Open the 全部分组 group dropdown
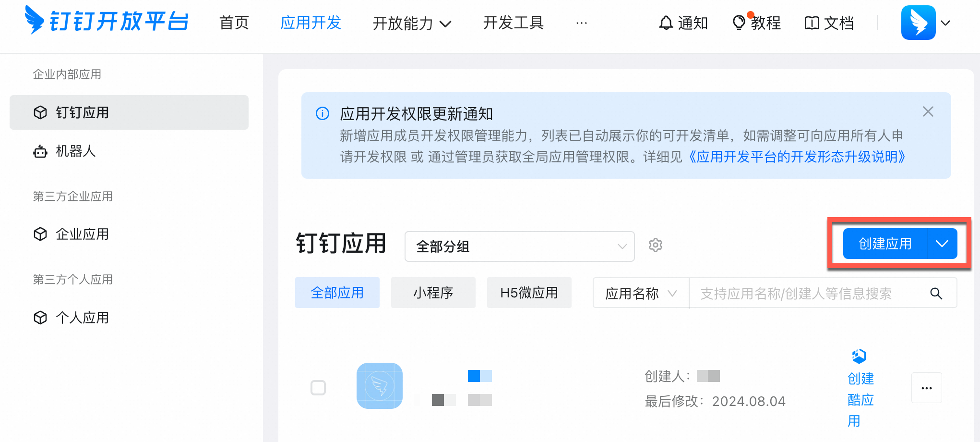 (519, 246)
